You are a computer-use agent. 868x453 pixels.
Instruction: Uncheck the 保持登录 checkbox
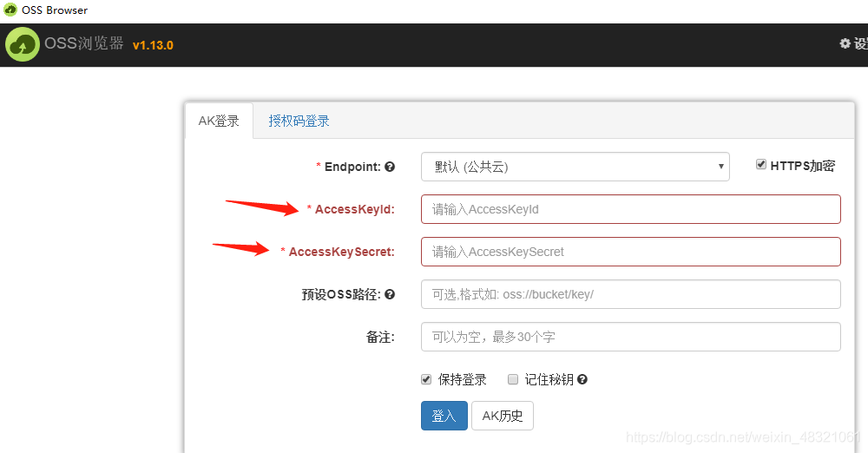coord(426,379)
